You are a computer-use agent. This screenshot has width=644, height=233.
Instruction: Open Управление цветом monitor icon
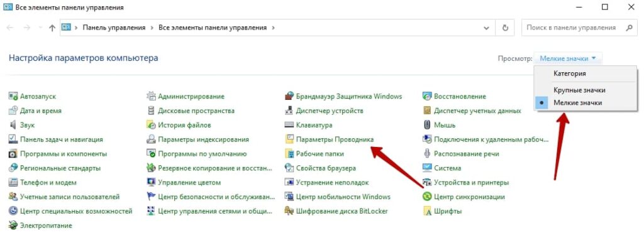pyautogui.click(x=151, y=183)
